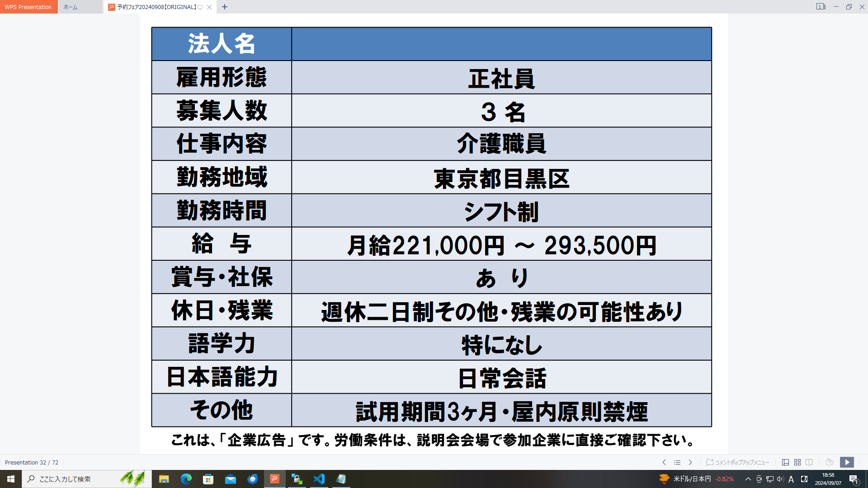
Task: Open Thunderbird from the taskbar
Action: point(252,479)
